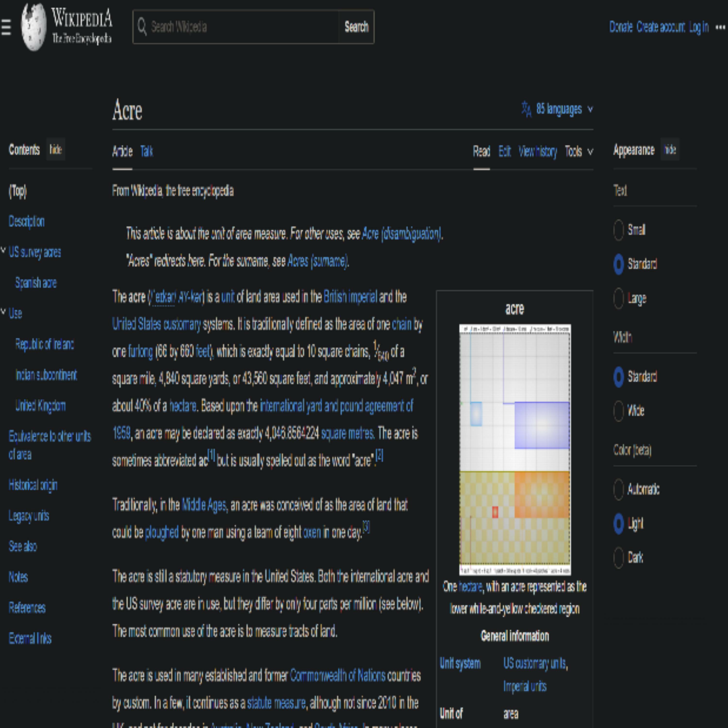Open the furlong link
Image resolution: width=728 pixels, height=728 pixels.
click(140, 352)
